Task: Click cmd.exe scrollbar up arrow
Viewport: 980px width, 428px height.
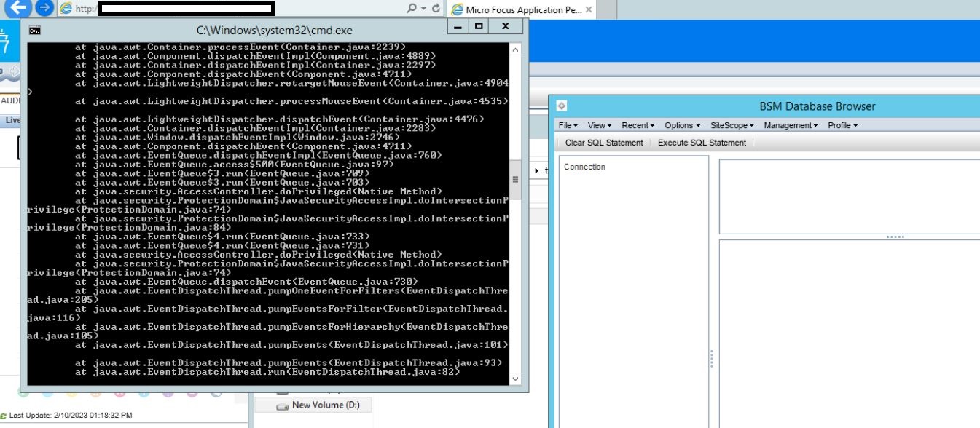Action: coord(516,49)
